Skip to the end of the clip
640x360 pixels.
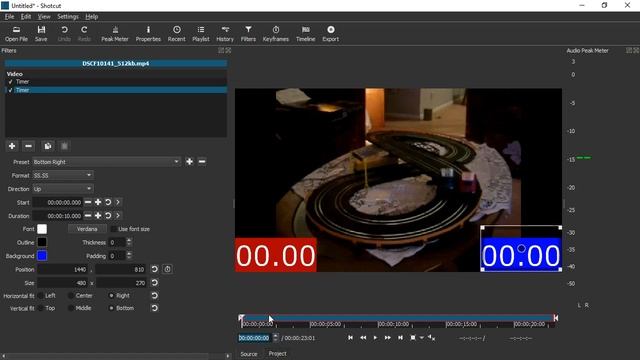click(x=400, y=338)
